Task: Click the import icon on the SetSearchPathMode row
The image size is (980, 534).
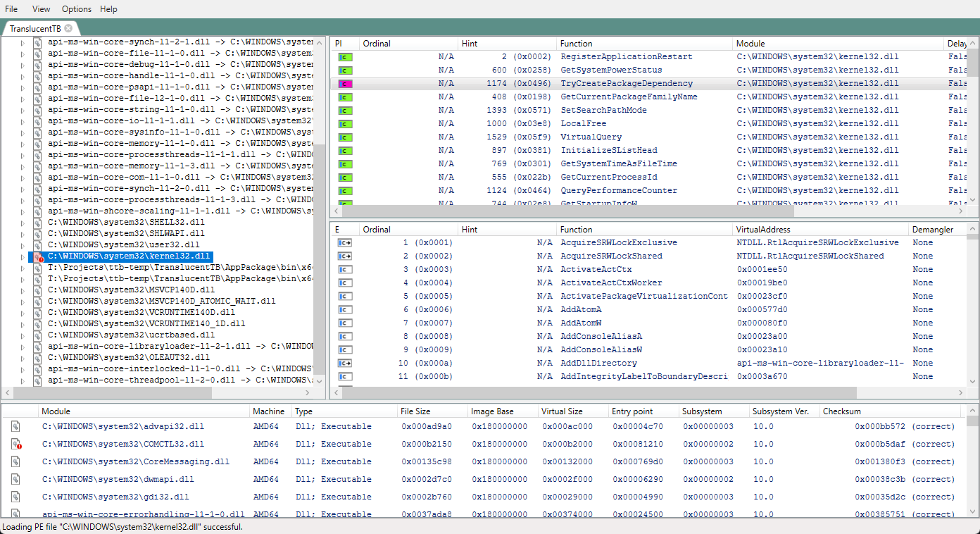Action: pyautogui.click(x=344, y=110)
